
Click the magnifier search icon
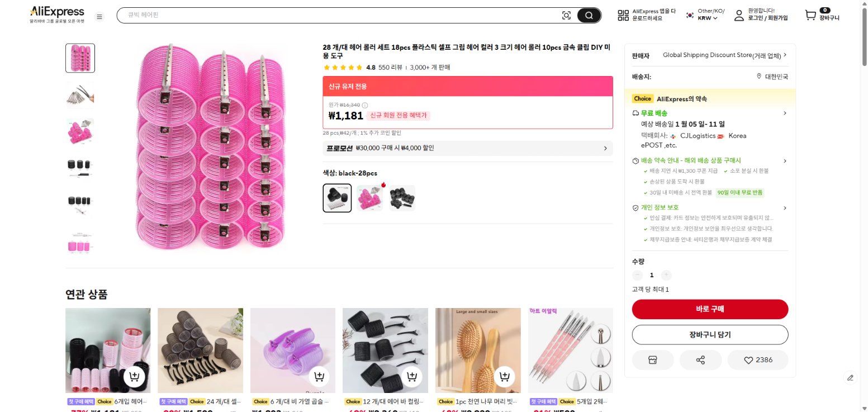[589, 15]
